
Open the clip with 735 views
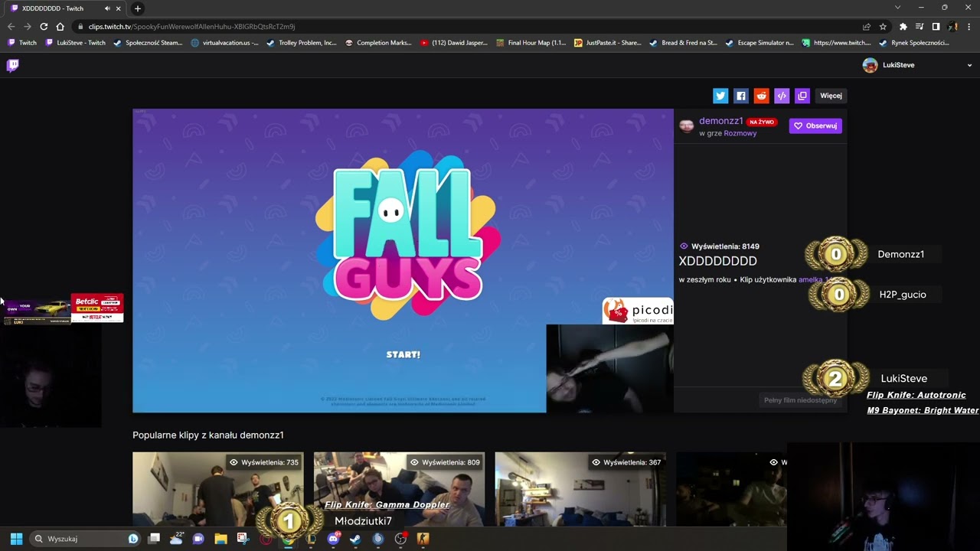pos(217,489)
